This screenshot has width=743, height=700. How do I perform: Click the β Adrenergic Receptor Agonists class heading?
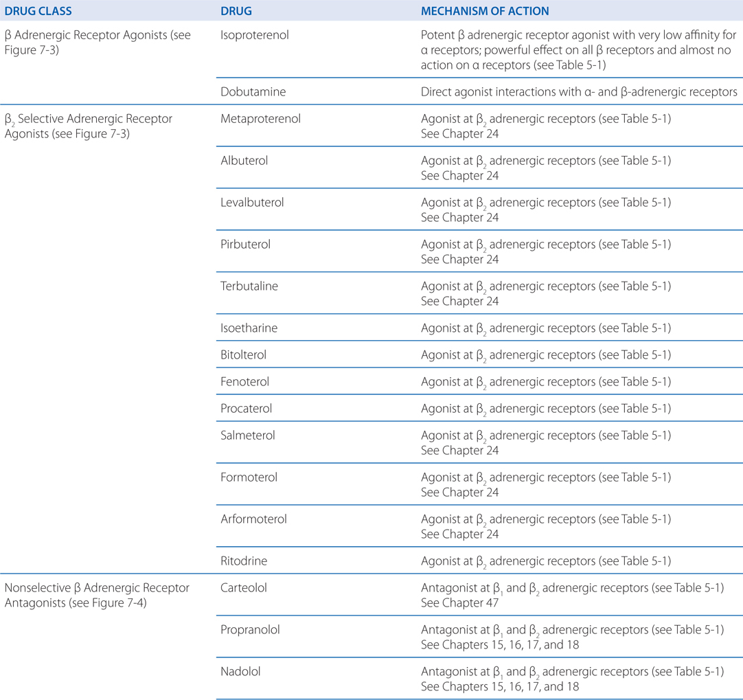pos(98,35)
